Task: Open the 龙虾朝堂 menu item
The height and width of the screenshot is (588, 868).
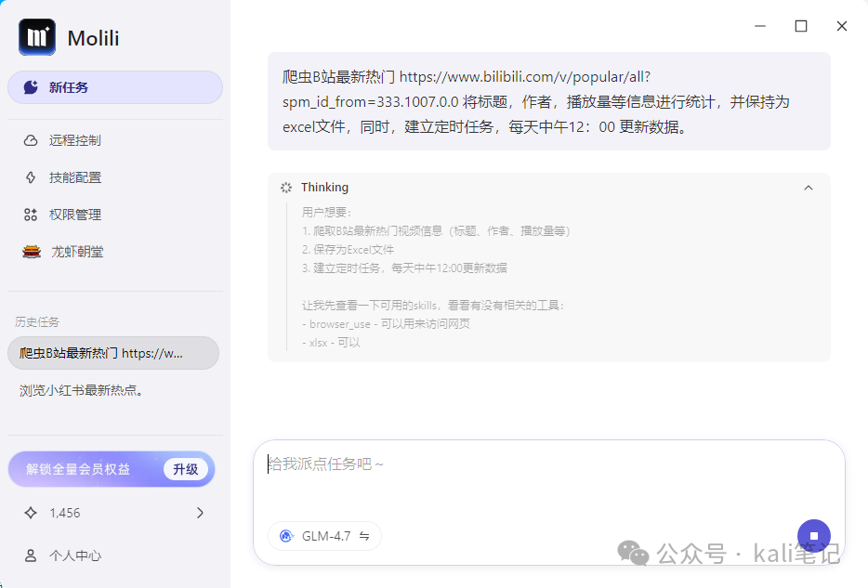Action: [115, 252]
